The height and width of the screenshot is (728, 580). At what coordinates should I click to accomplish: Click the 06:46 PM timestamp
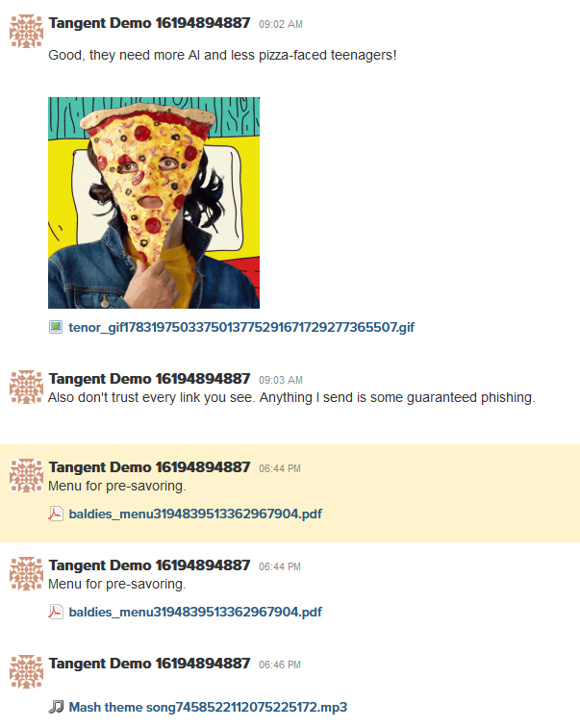pos(280,665)
